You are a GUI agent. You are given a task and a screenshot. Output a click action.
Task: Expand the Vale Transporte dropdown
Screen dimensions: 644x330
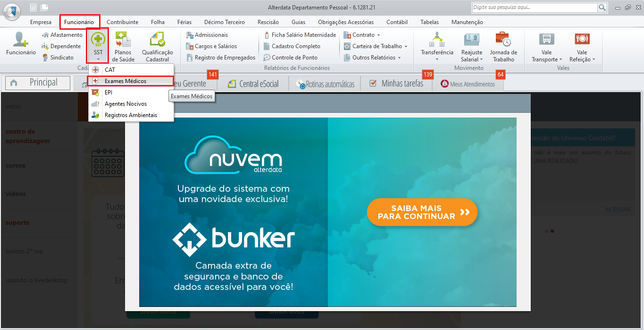560,59
